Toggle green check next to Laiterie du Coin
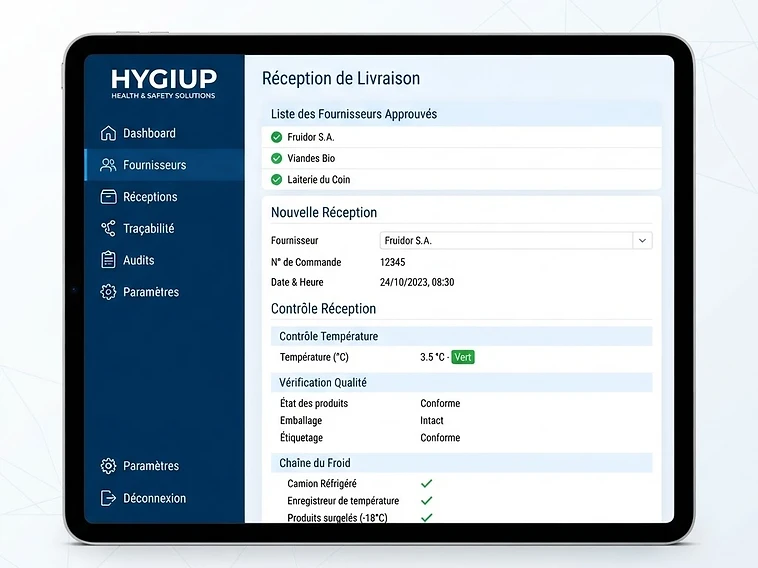 coord(277,180)
